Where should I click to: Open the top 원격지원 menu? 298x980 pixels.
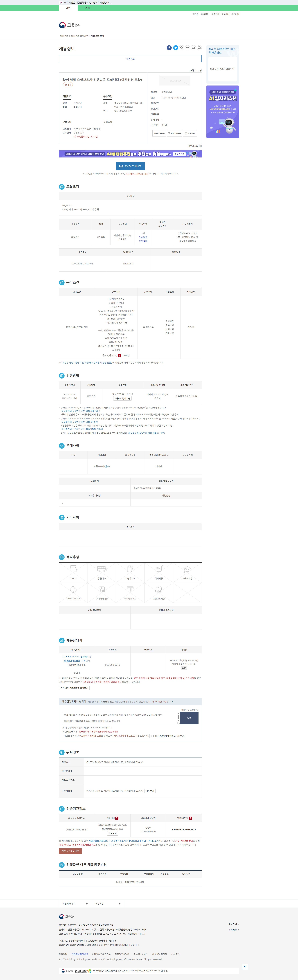235,14
